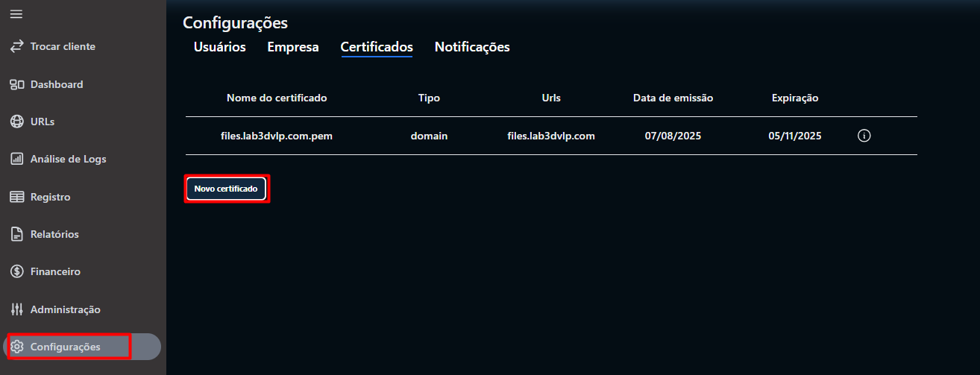The width and height of the screenshot is (980, 375).
Task: Click the Configurações gear icon
Action: pyautogui.click(x=17, y=347)
